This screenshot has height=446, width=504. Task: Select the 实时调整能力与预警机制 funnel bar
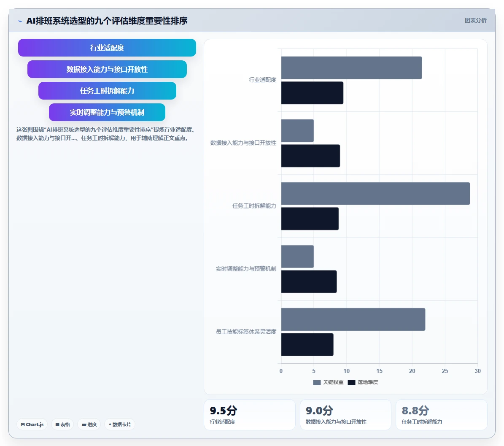[107, 112]
